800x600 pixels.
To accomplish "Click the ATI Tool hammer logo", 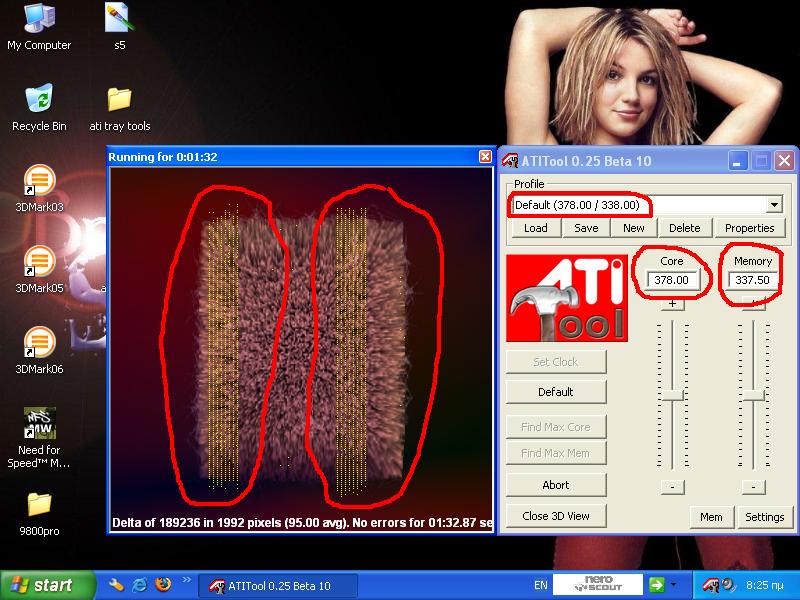I will [566, 298].
